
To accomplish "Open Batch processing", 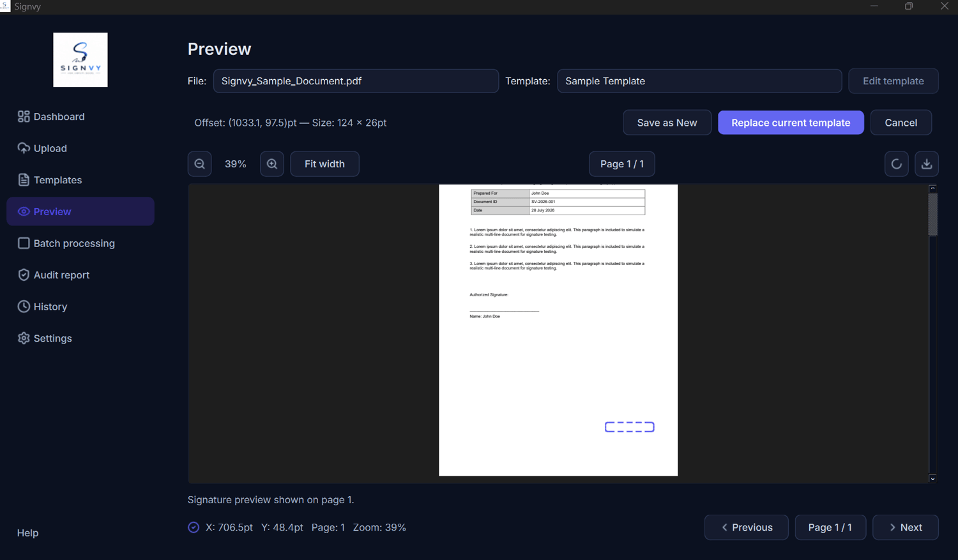I will (80, 243).
